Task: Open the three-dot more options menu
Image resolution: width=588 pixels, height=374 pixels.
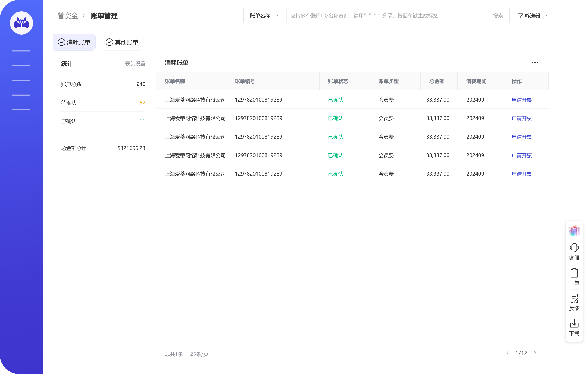Action: pyautogui.click(x=535, y=63)
